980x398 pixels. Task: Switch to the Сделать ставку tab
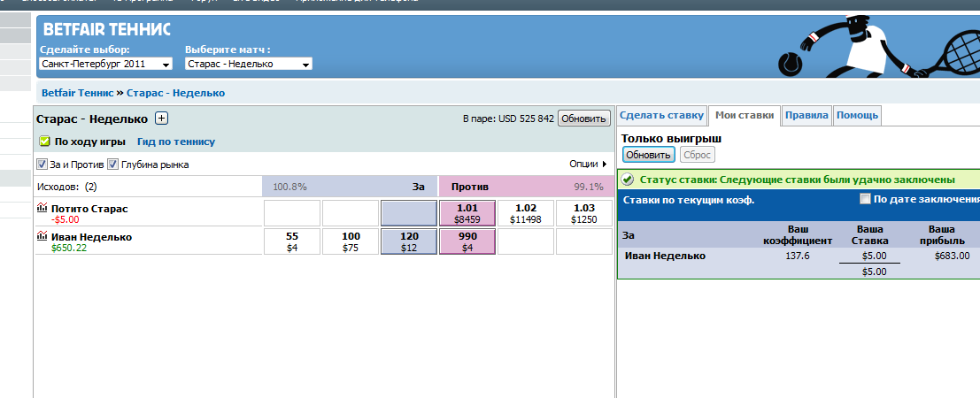click(x=662, y=115)
